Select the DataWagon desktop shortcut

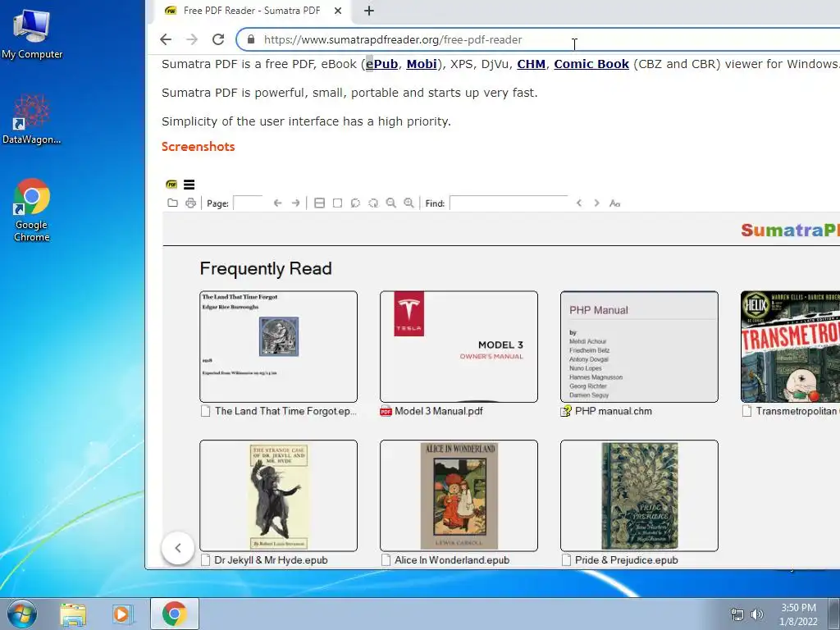pyautogui.click(x=32, y=120)
